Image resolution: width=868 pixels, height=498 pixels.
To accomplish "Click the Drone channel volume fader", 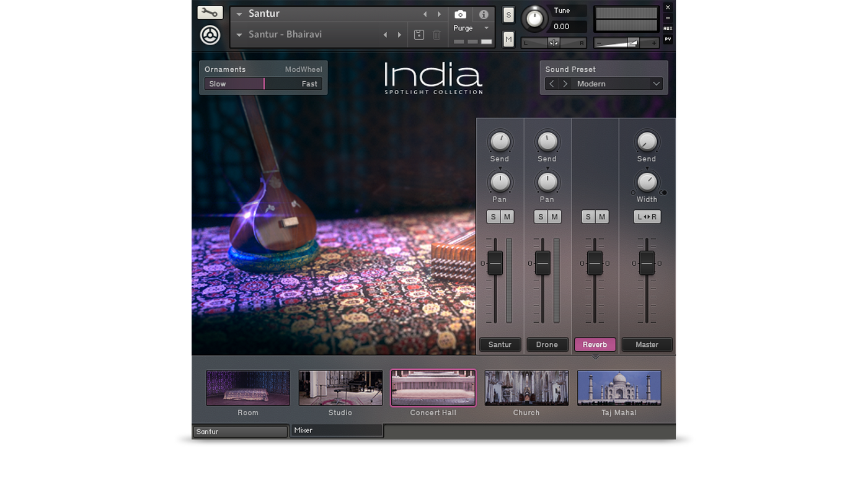I will pyautogui.click(x=542, y=263).
